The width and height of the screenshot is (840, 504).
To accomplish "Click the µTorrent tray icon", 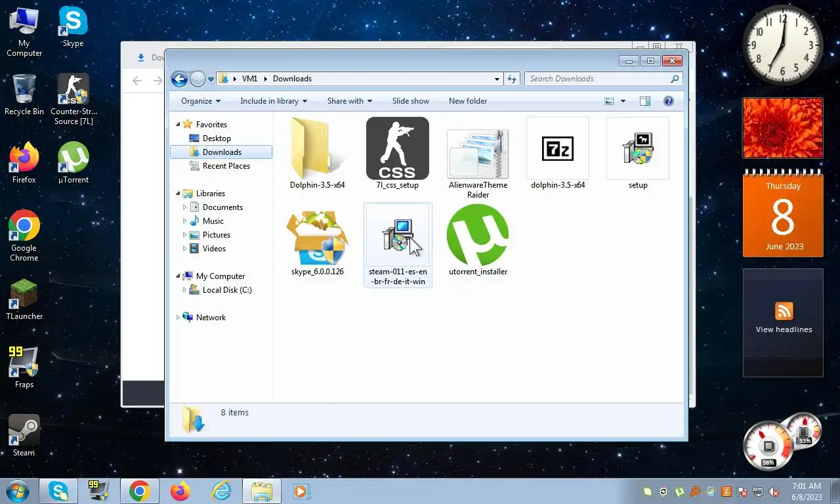I will coord(679,492).
